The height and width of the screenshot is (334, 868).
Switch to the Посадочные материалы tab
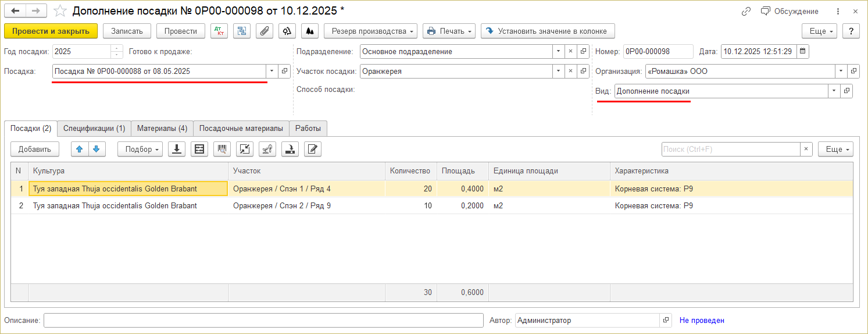241,128
